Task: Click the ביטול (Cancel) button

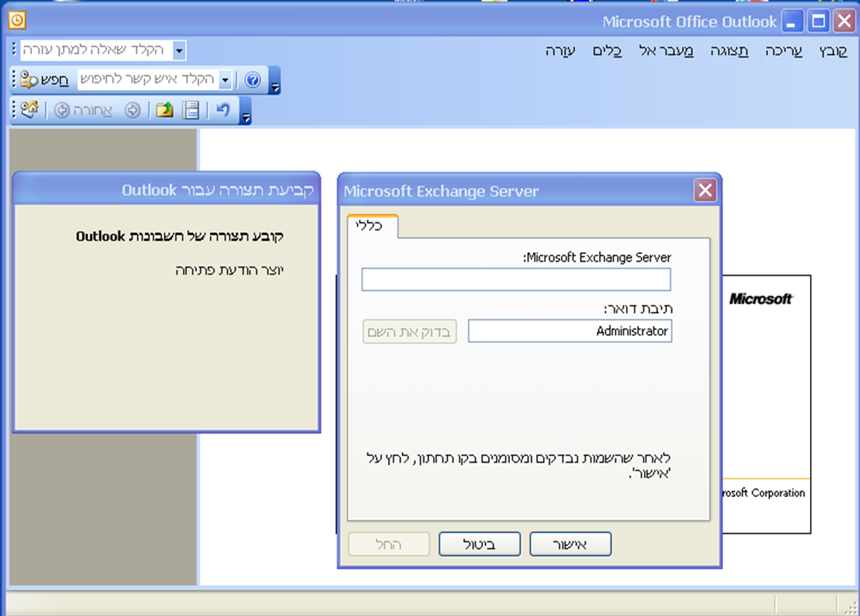Action: [x=479, y=544]
